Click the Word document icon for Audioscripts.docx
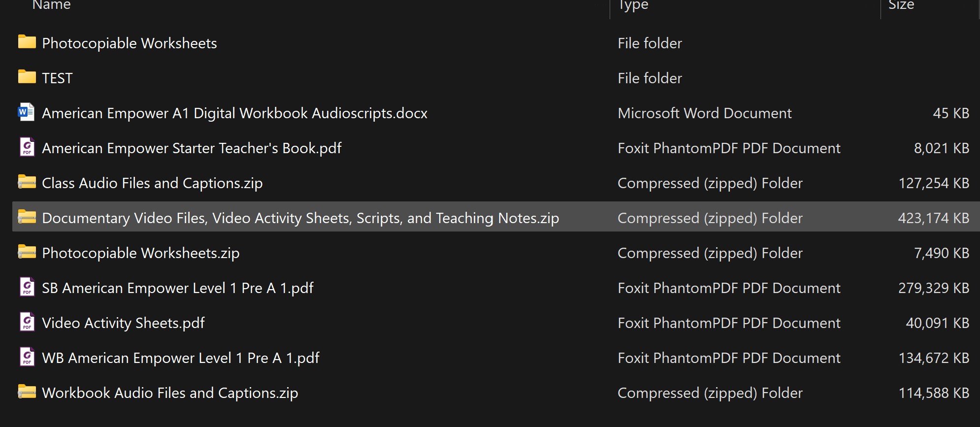Viewport: 980px width, 427px height. (26, 112)
